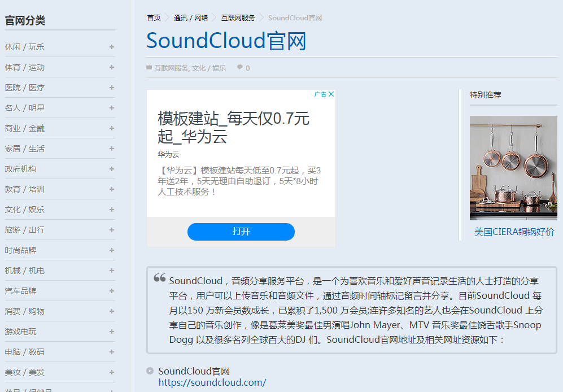Expand the 文化 / 娱乐 sidebar category
This screenshot has width=563, height=392.
112,210
